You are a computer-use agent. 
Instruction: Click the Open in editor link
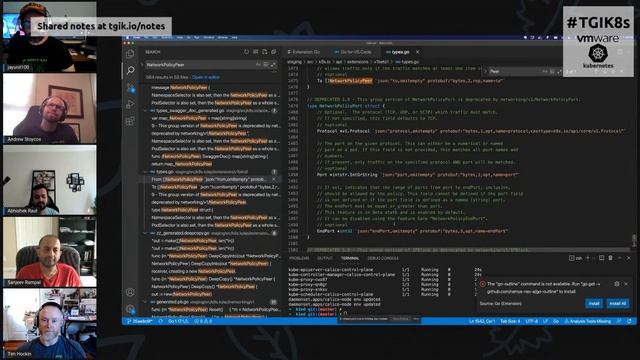click(206, 77)
